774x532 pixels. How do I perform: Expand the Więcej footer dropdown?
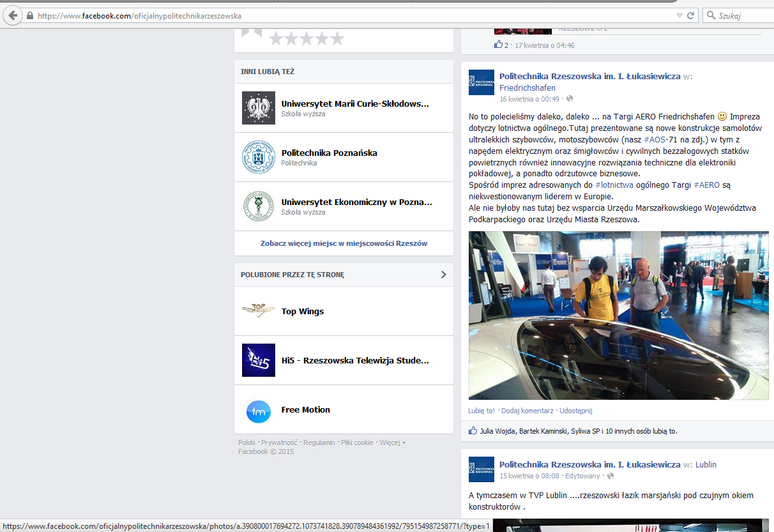coord(392,443)
